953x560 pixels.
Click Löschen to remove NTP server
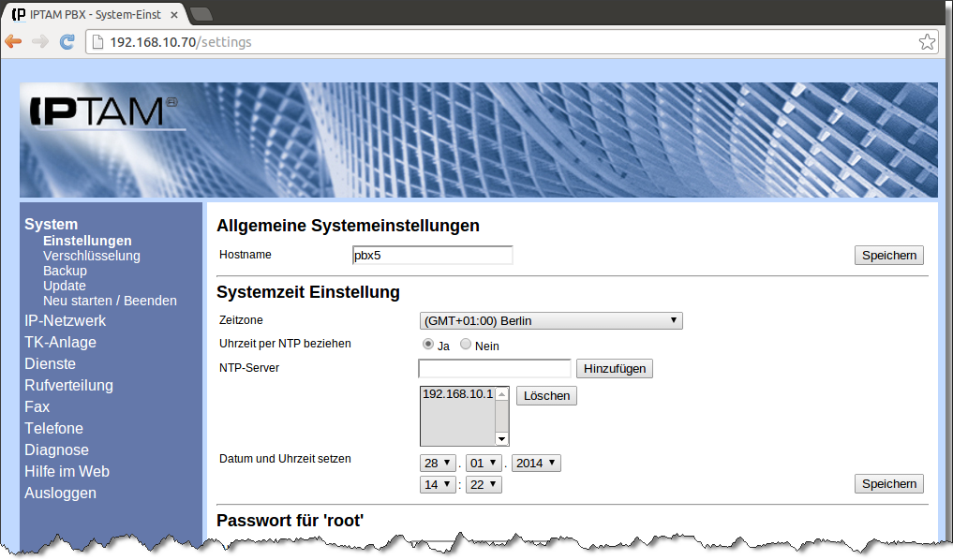click(x=546, y=396)
